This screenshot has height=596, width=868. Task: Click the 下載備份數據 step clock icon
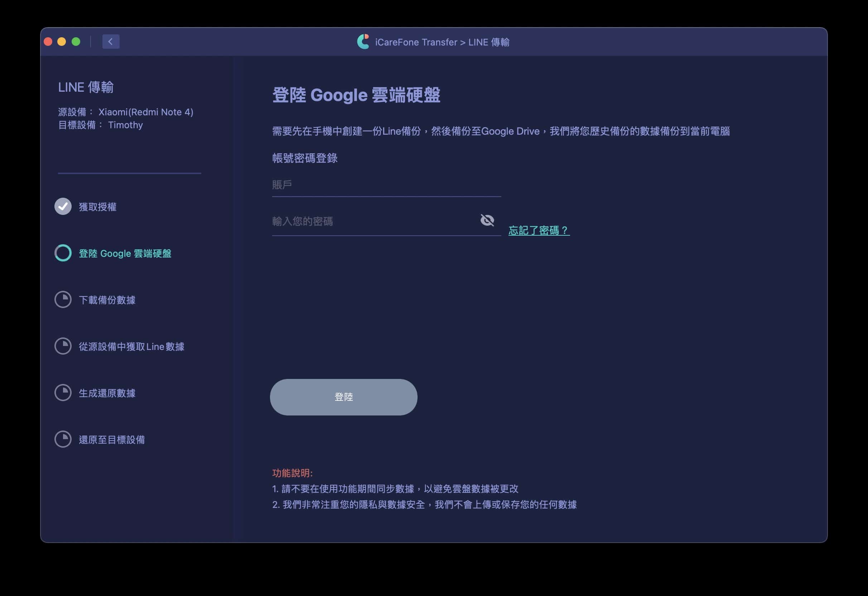click(63, 300)
